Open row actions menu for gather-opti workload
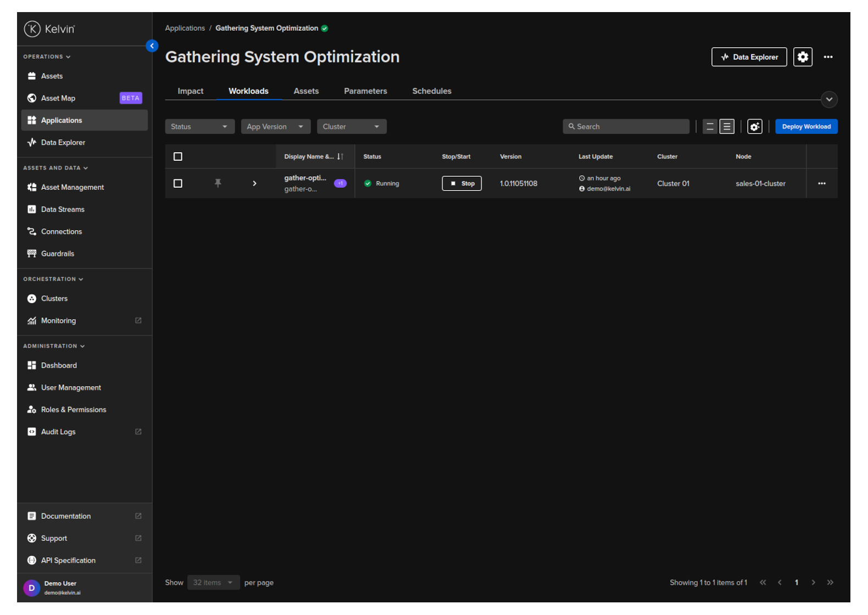This screenshot has height=615, width=868. tap(821, 183)
